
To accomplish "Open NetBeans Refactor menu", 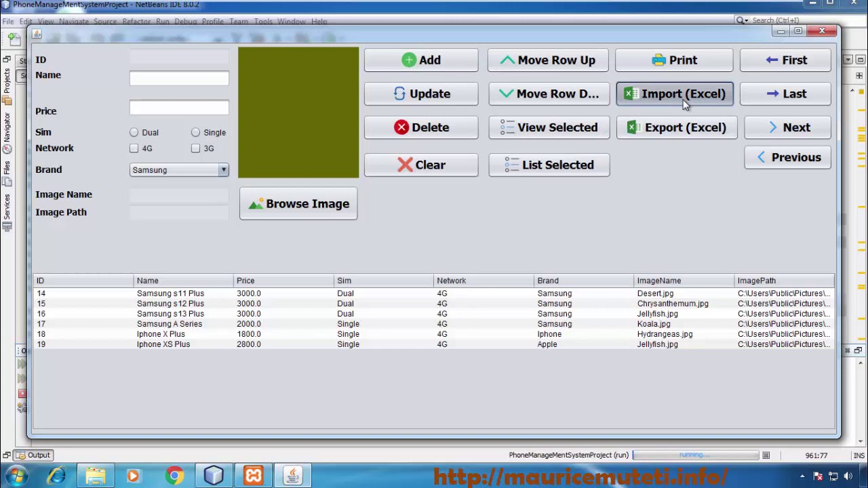I will 136,22.
